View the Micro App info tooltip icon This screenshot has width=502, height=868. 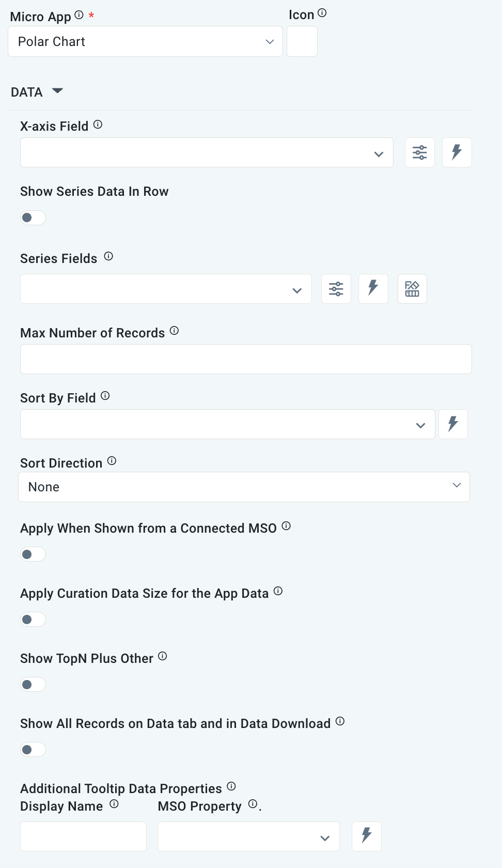click(x=78, y=14)
